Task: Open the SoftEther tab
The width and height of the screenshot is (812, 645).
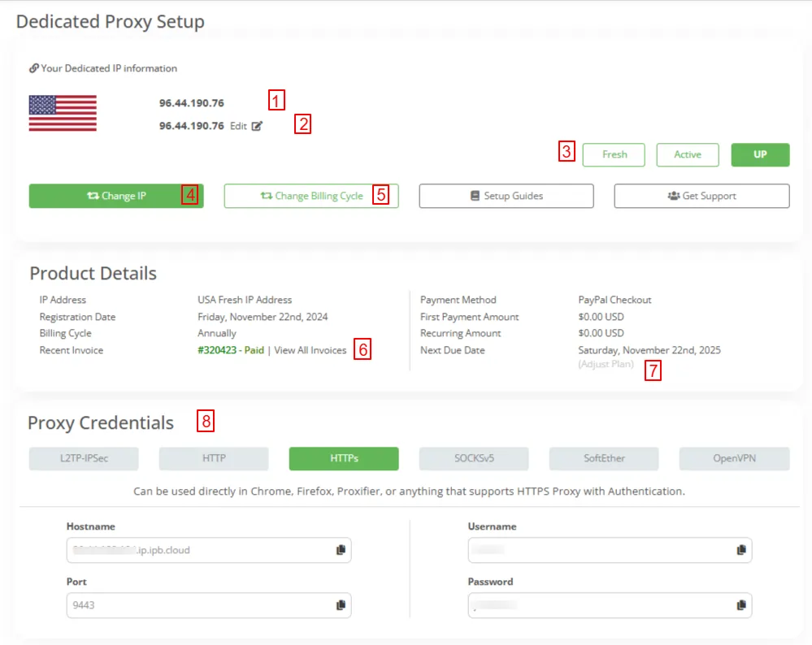Action: (604, 459)
